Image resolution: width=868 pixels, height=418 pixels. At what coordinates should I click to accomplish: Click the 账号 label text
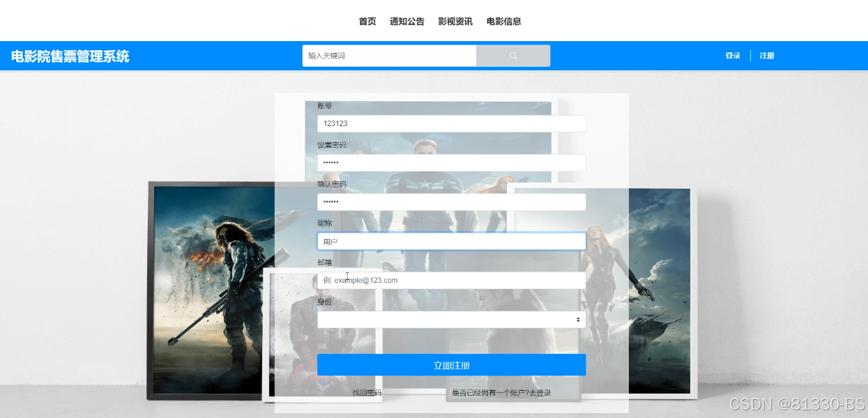[x=325, y=106]
